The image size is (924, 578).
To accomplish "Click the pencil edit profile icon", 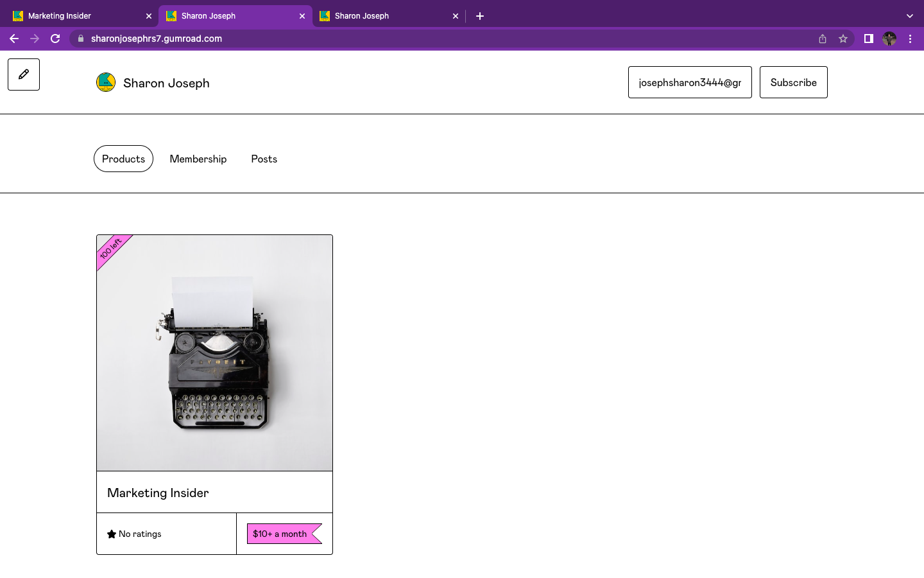I will 24,74.
